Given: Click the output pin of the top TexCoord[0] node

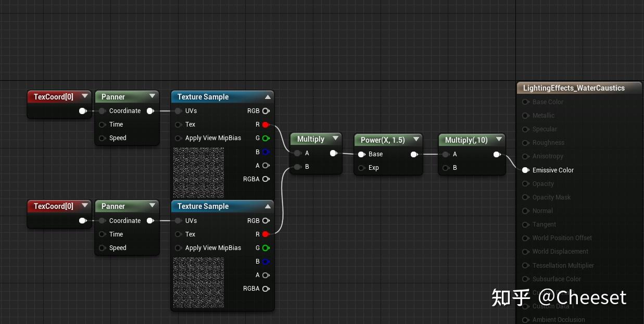Looking at the screenshot, I should point(82,110).
